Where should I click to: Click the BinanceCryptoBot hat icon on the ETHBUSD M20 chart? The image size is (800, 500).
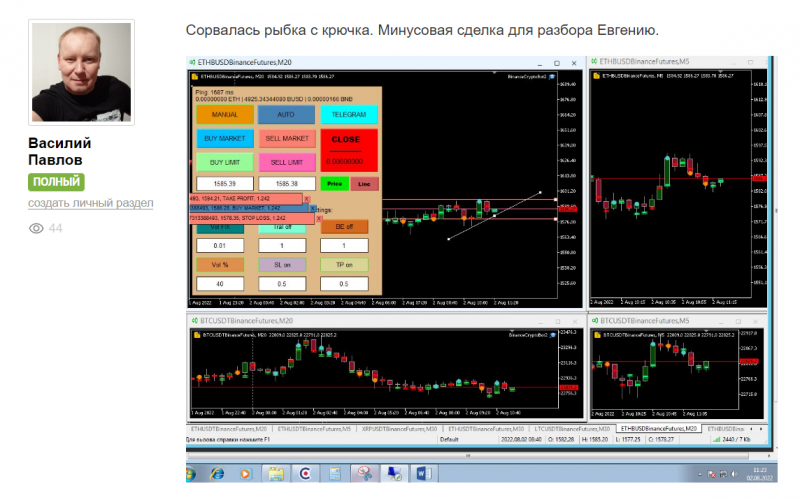pyautogui.click(x=552, y=77)
